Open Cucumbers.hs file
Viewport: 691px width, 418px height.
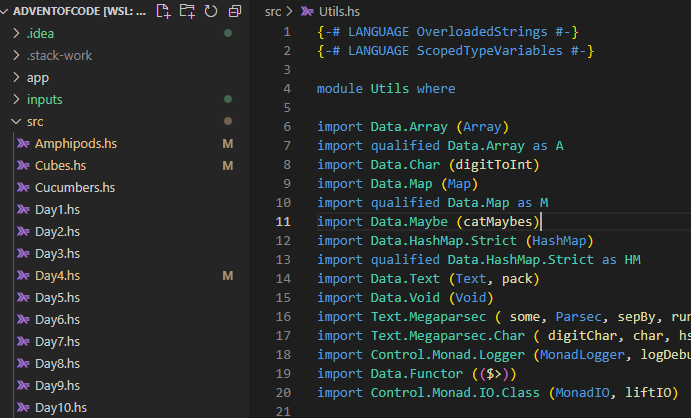point(75,188)
